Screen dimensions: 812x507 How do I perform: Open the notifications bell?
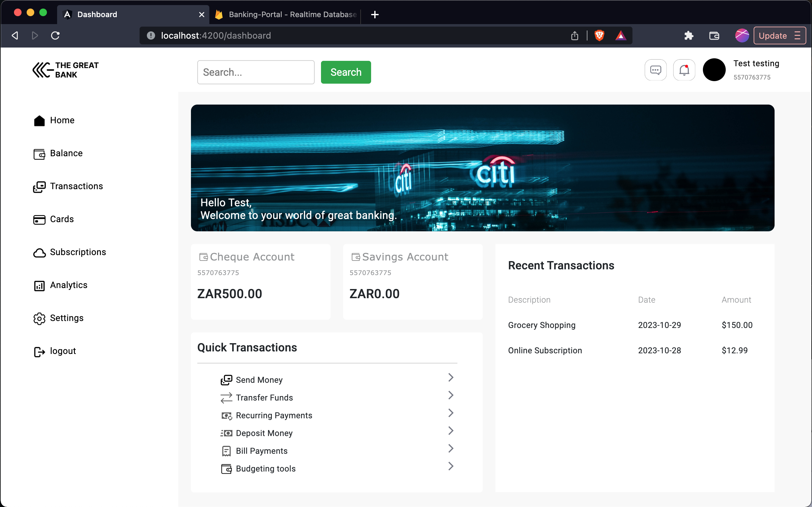pos(684,70)
